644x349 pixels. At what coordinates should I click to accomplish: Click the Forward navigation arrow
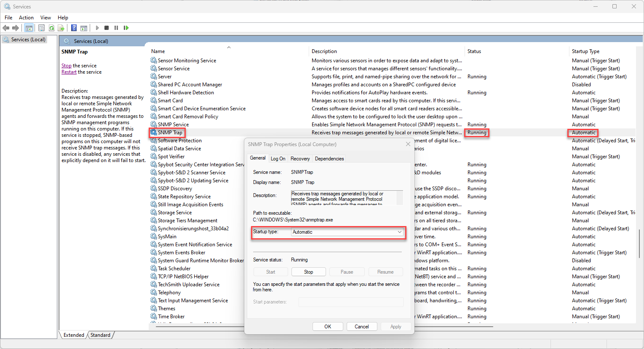tap(16, 28)
